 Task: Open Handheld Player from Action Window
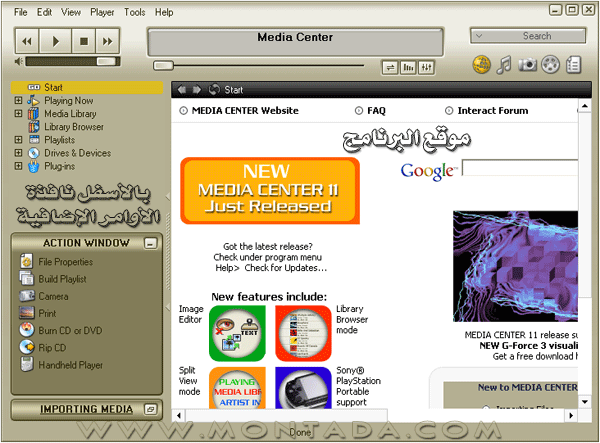(x=28, y=365)
